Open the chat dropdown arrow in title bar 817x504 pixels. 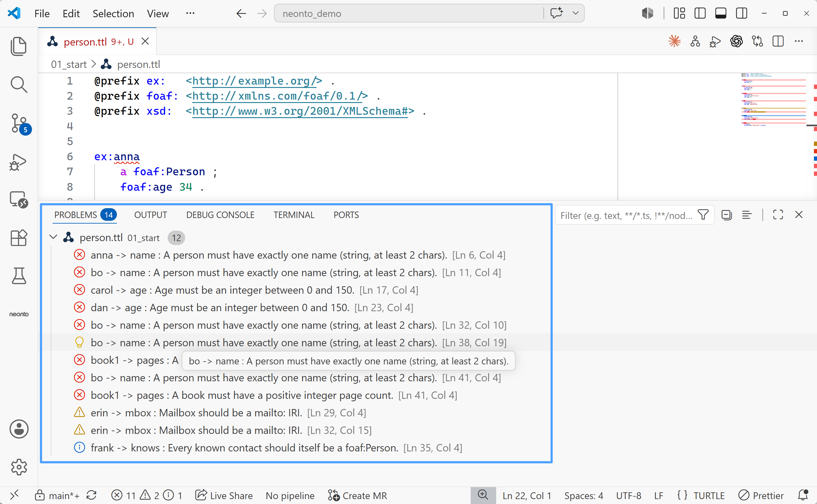(575, 13)
